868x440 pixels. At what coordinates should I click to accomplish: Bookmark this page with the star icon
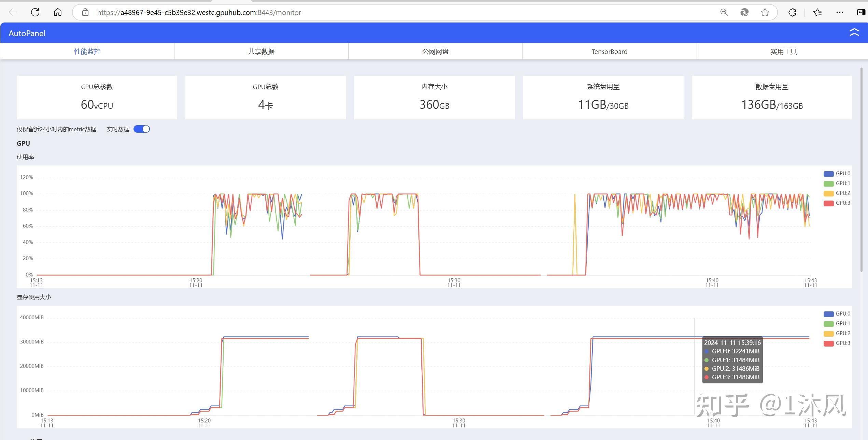pos(765,12)
